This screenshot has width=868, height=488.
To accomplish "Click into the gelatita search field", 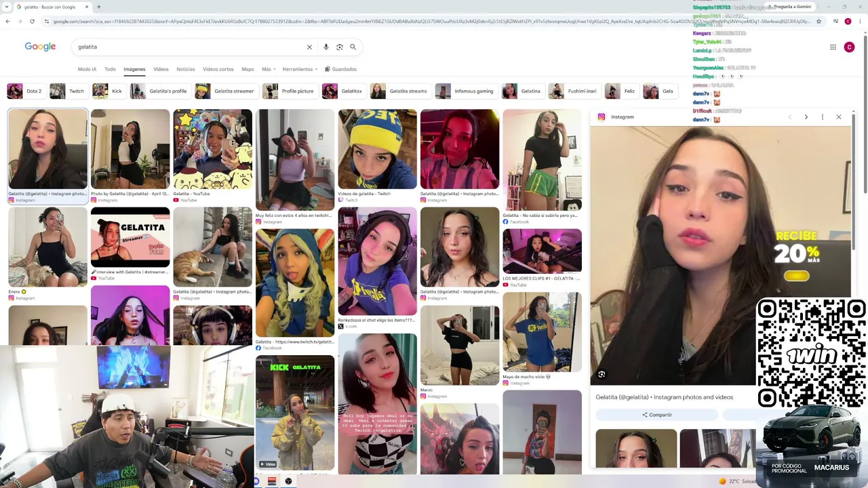I will coord(190,47).
